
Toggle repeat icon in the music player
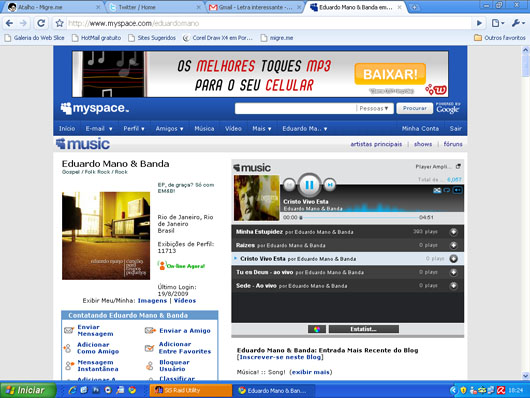(x=447, y=190)
